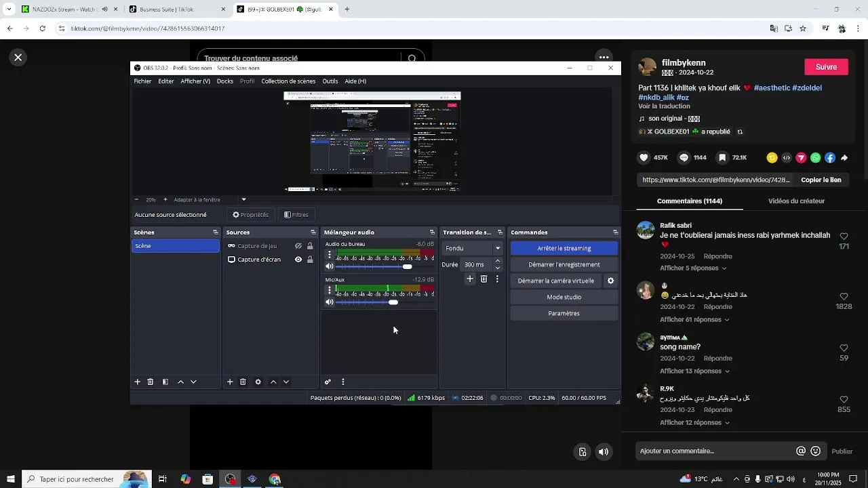Share video via Facebook icon
This screenshot has width=868, height=488.
(829, 158)
